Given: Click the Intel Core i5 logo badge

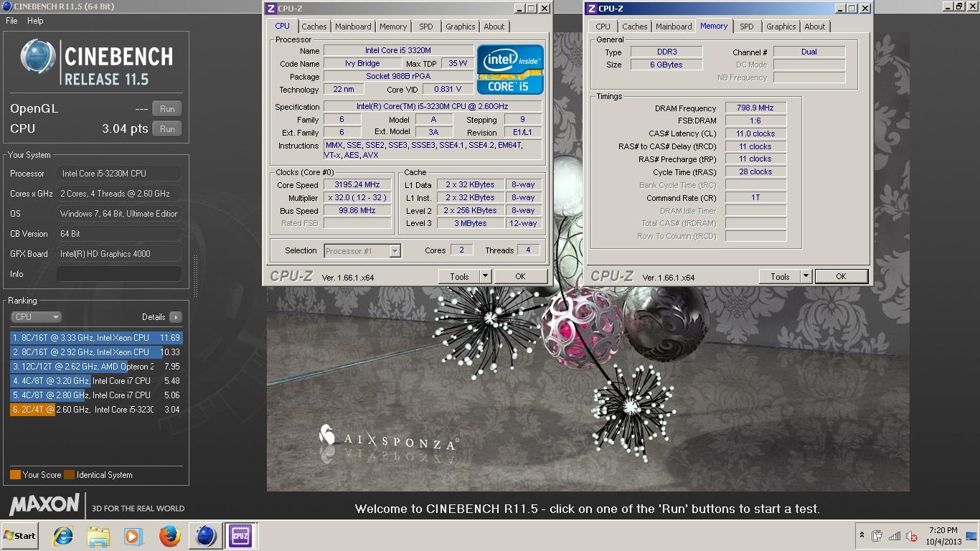Looking at the screenshot, I should coord(510,70).
